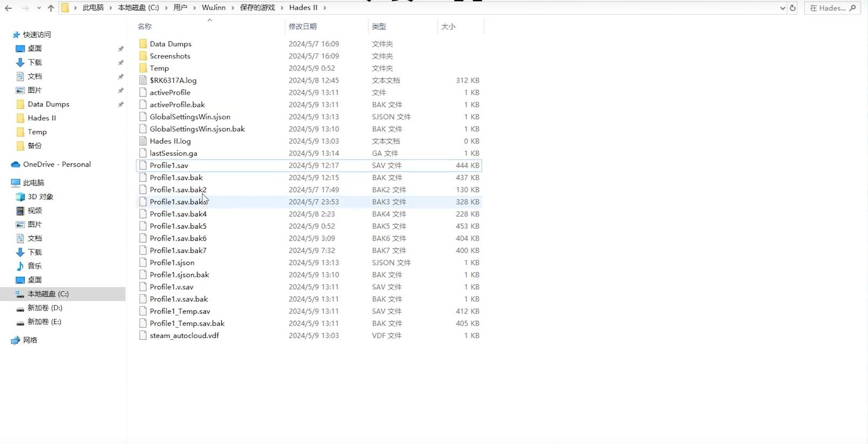Image resolution: width=868 pixels, height=444 pixels.
Task: Open 桌面 folder under This PC
Action: [x=35, y=280]
